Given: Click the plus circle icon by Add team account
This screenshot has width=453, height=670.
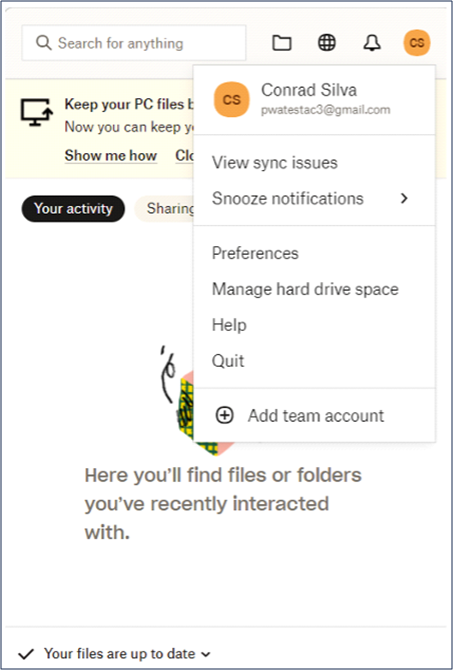Looking at the screenshot, I should point(224,415).
